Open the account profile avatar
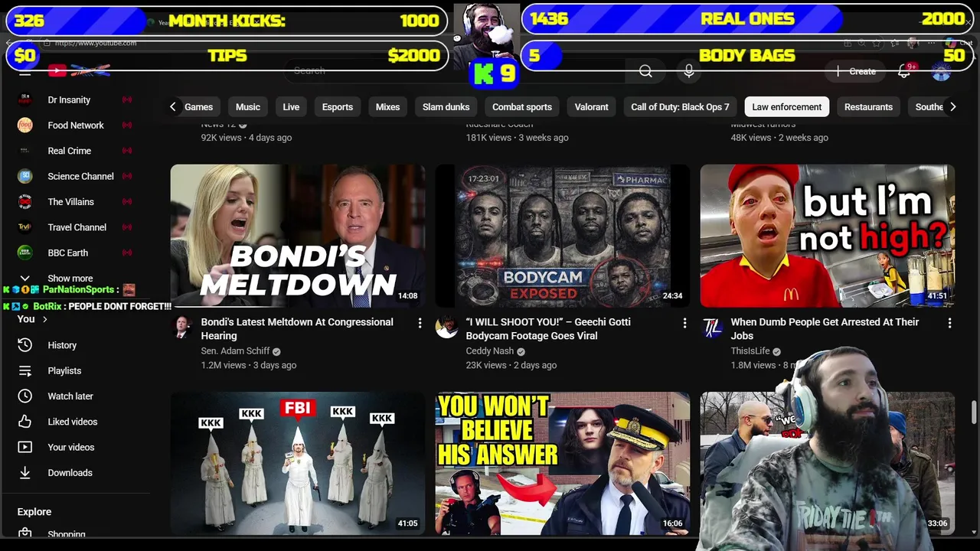This screenshot has height=551, width=980. 941,71
